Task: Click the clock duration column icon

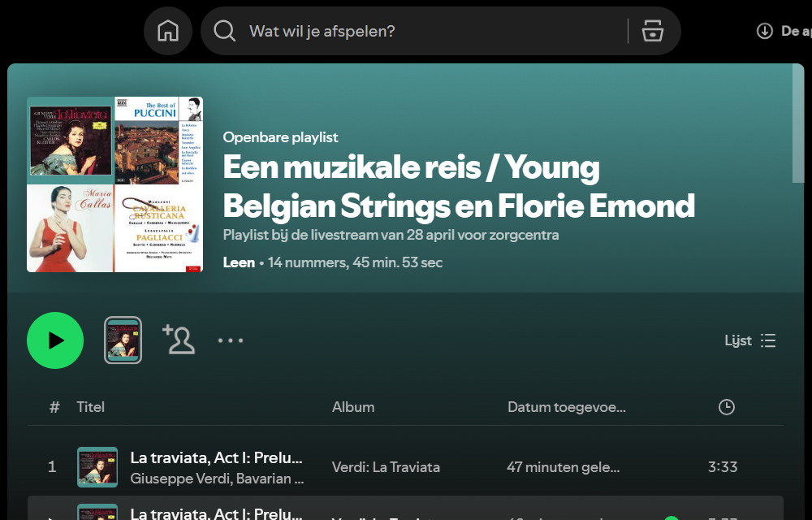Action: point(727,407)
